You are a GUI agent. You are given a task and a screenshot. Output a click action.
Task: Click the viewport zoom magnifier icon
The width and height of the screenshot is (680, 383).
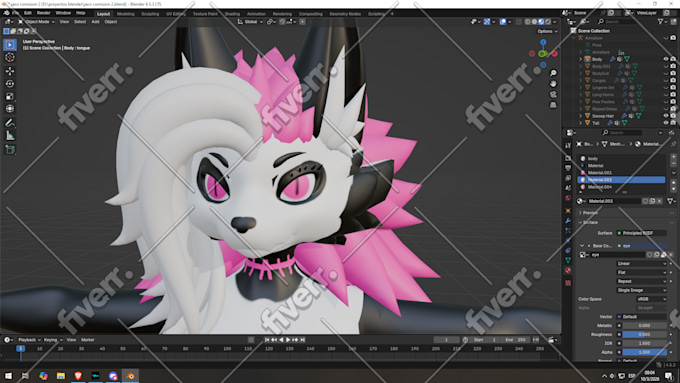pos(553,73)
